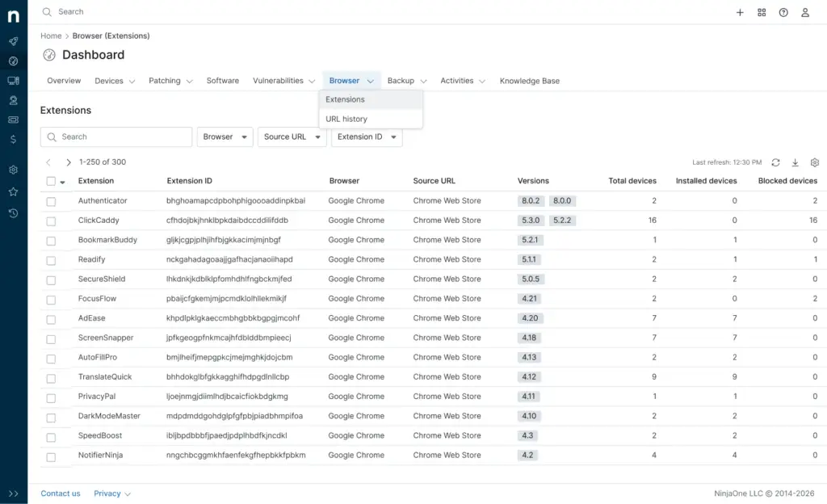Open select-all options caret in header
Viewport: 827px width, 504px height.
62,183
